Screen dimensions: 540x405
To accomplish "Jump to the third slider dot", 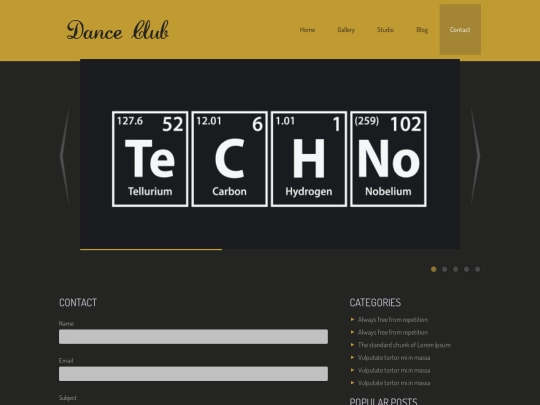I will (x=456, y=269).
